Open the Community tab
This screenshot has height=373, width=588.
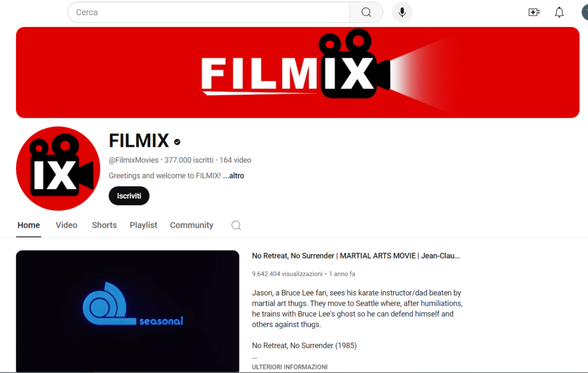click(192, 225)
